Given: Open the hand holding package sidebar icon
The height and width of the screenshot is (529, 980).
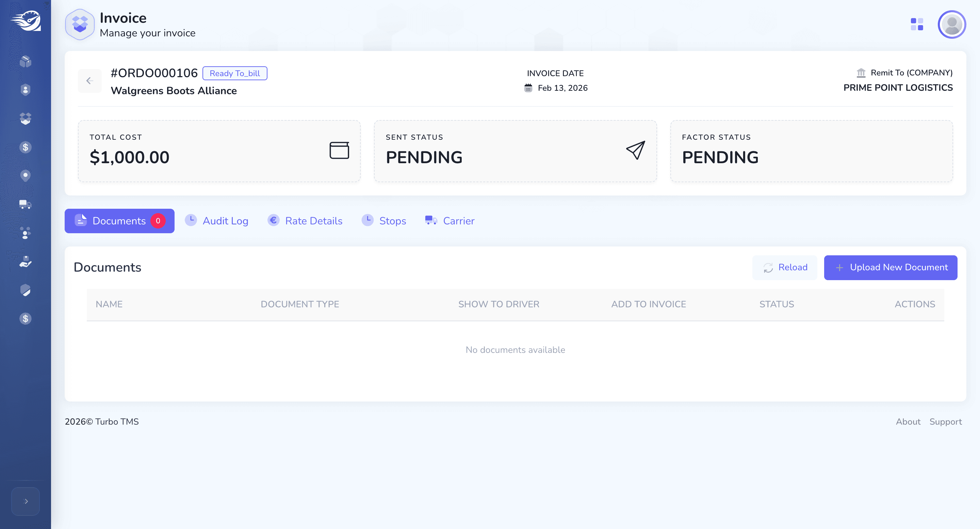Looking at the screenshot, I should (26, 261).
